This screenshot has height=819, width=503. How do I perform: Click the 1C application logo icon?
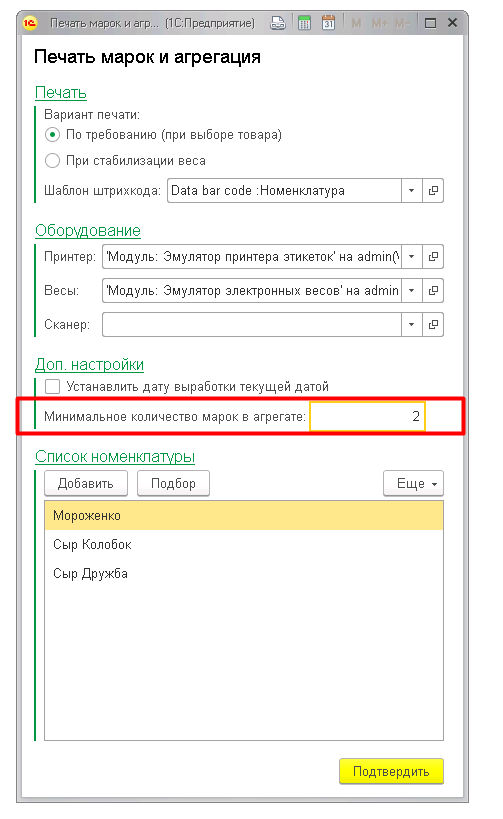coord(30,23)
